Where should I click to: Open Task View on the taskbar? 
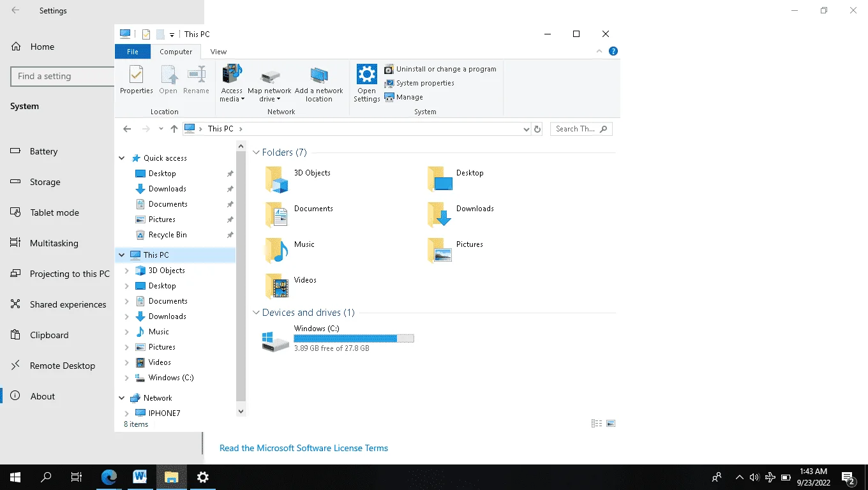(77, 477)
